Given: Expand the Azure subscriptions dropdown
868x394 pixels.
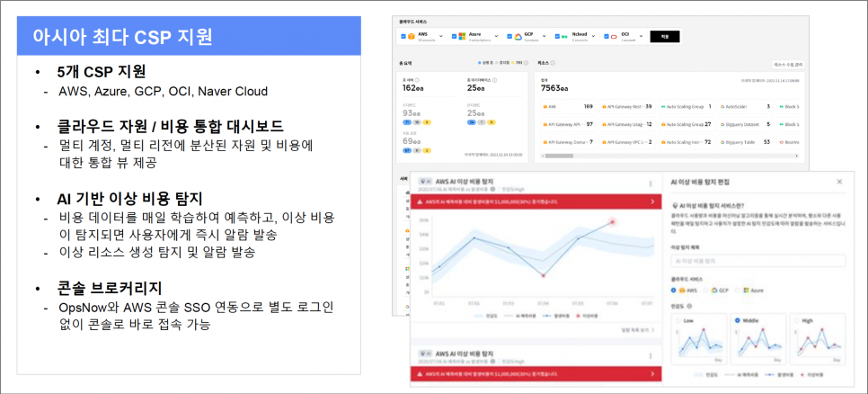Looking at the screenshot, I should tap(497, 37).
